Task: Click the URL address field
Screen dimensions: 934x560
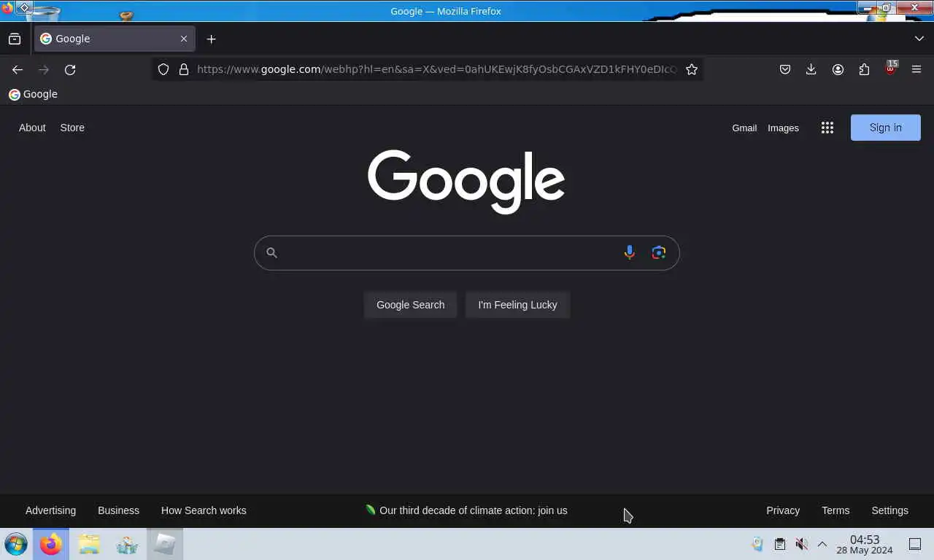Action: [x=436, y=69]
